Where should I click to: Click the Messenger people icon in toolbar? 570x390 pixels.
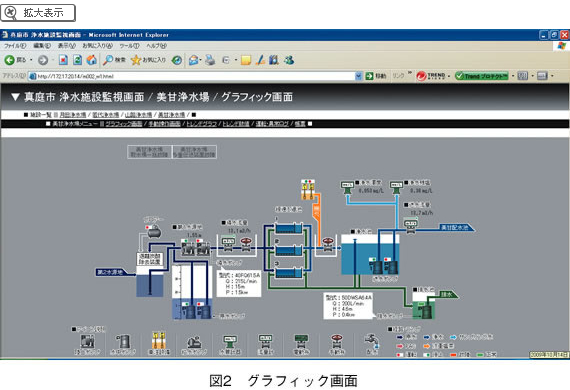pos(289,60)
